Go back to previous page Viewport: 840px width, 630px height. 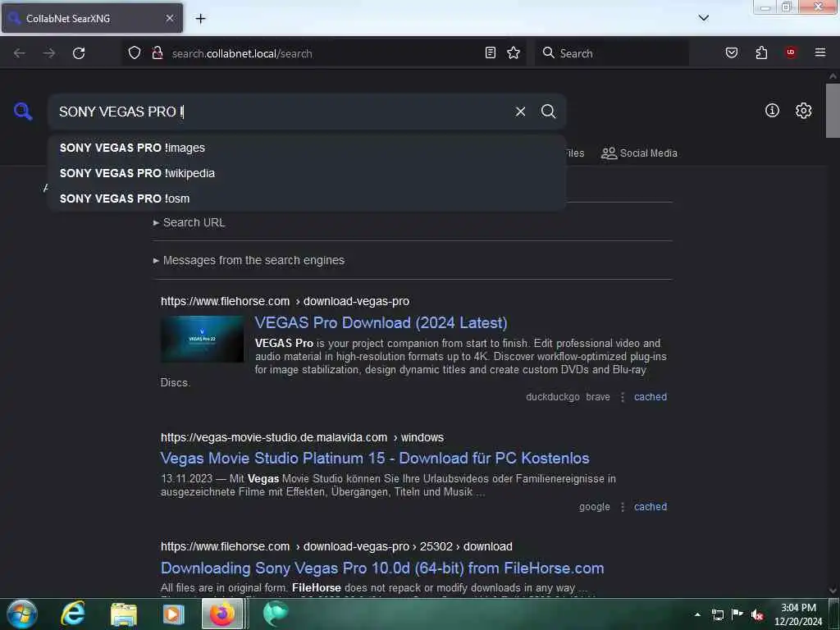[x=20, y=53]
